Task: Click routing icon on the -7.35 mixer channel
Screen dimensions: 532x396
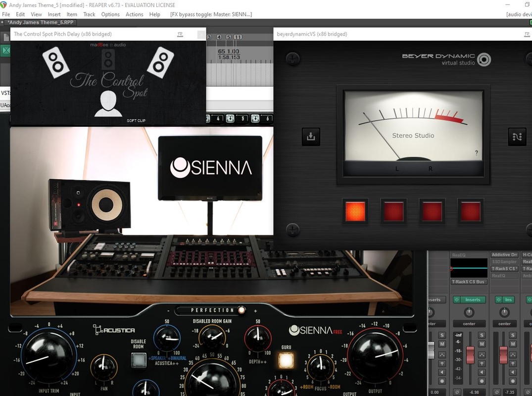Action: 513,363
